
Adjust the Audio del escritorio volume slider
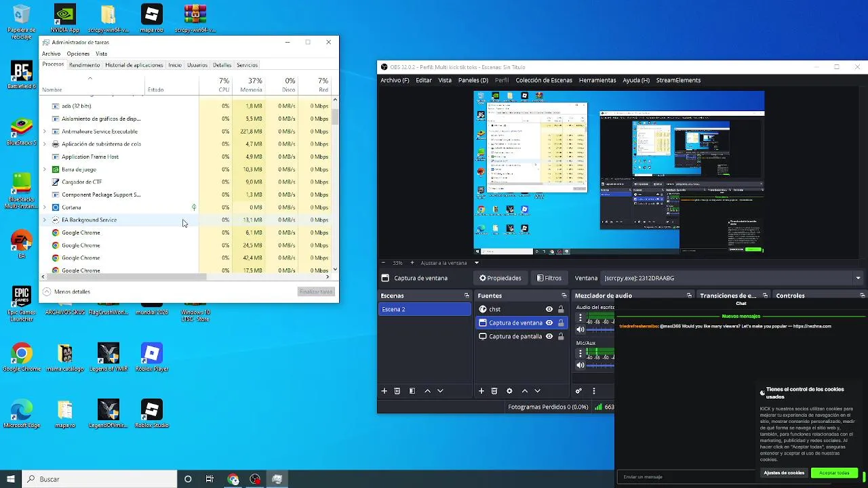pyautogui.click(x=600, y=329)
